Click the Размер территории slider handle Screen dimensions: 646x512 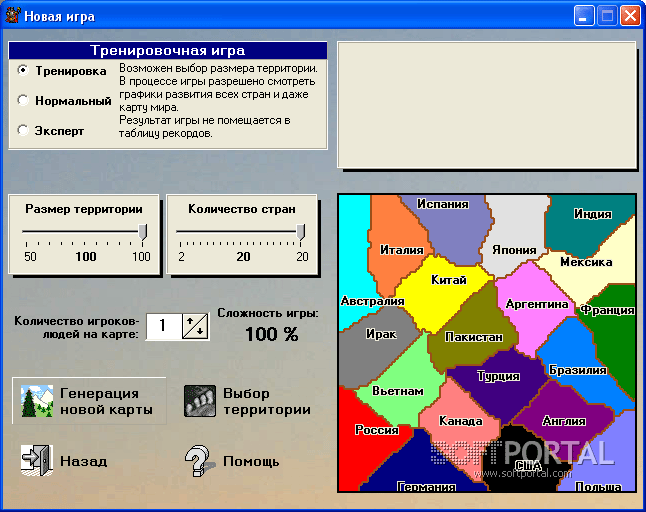pyautogui.click(x=143, y=232)
